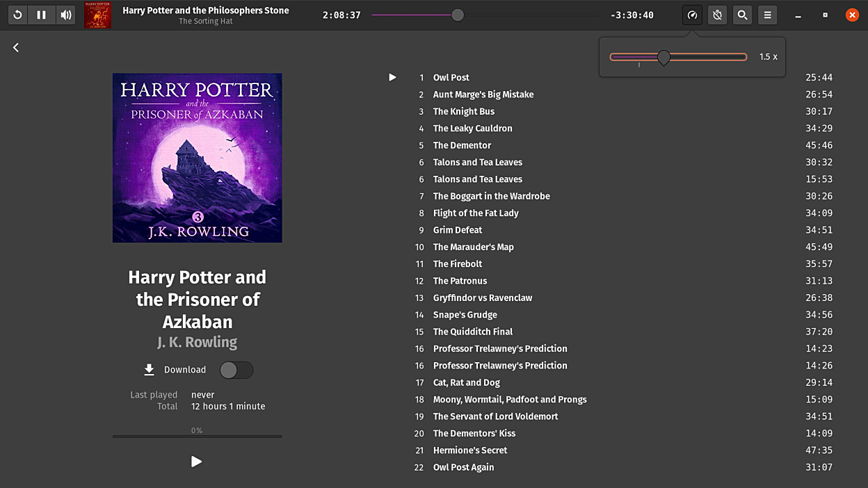
Task: Go back using the back arrow
Action: point(16,47)
